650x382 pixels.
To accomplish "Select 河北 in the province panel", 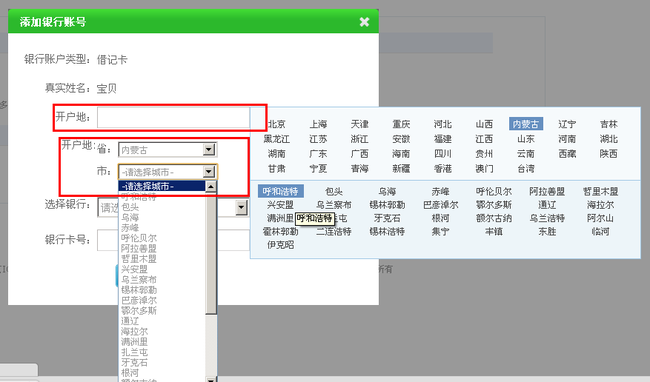I will (443, 124).
